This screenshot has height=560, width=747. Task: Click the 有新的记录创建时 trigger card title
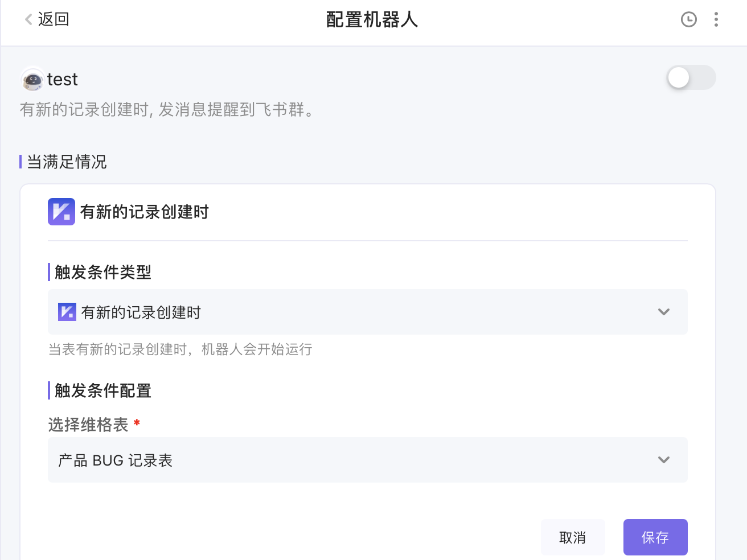[x=145, y=212]
